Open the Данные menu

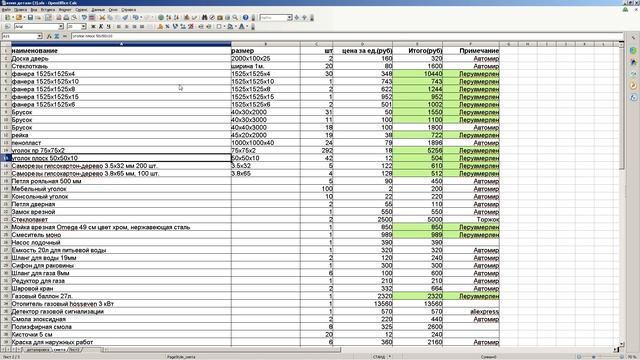[x=98, y=9]
